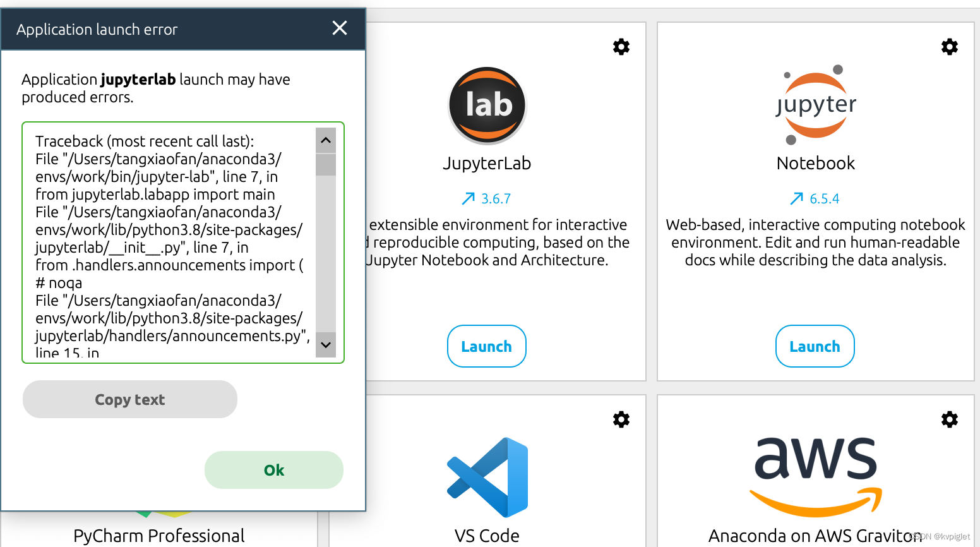Open JupyterLab settings gear icon
This screenshot has height=547, width=980.
pyautogui.click(x=621, y=47)
